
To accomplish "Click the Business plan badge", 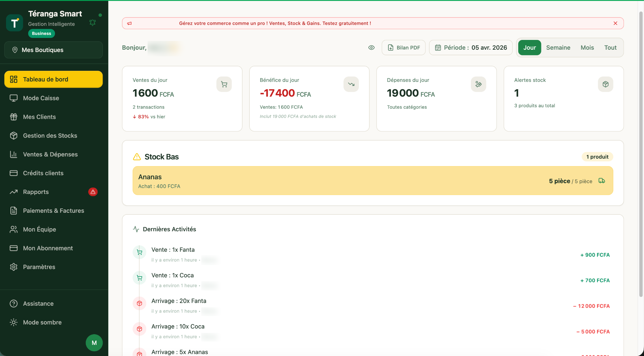I will (x=42, y=34).
